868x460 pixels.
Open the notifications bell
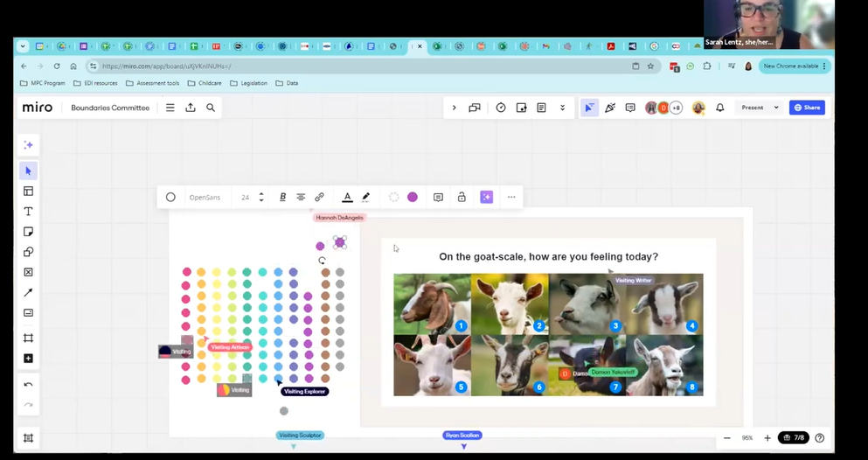pos(720,108)
